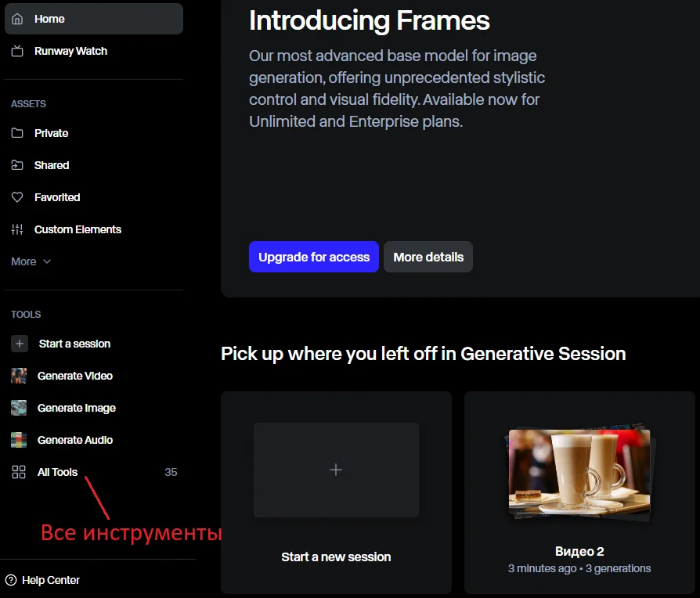Click the Shared folder icon

[18, 165]
